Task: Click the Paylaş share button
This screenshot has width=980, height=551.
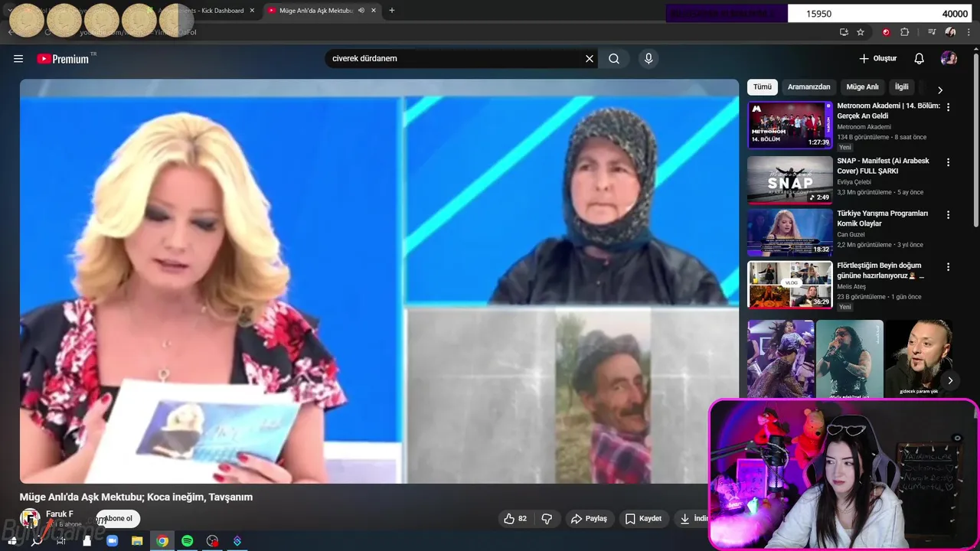Action: pos(589,518)
